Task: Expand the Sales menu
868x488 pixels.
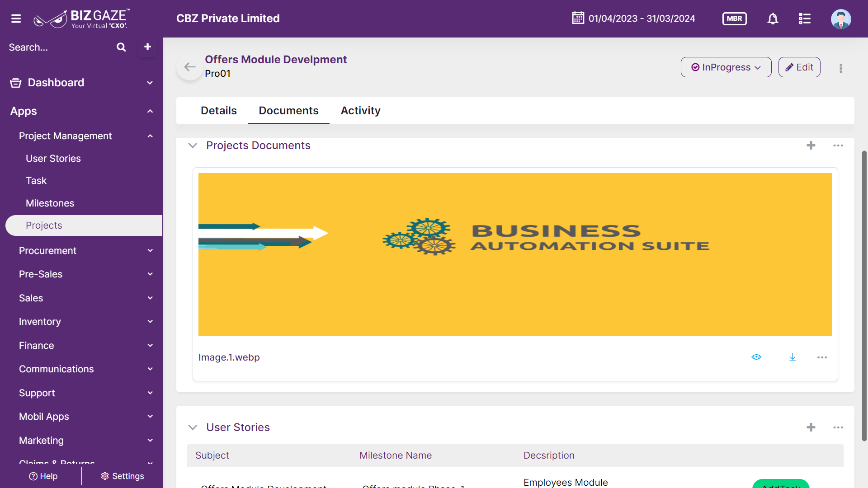Action: coord(150,298)
